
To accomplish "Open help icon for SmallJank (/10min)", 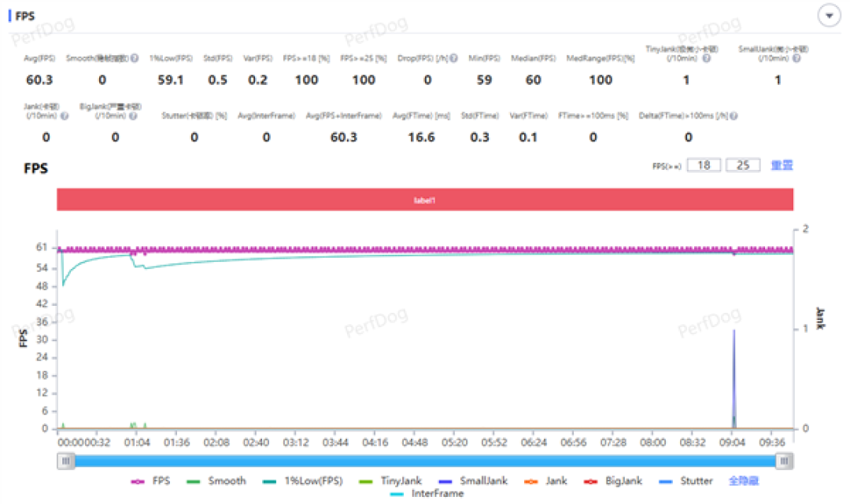I will (x=796, y=58).
